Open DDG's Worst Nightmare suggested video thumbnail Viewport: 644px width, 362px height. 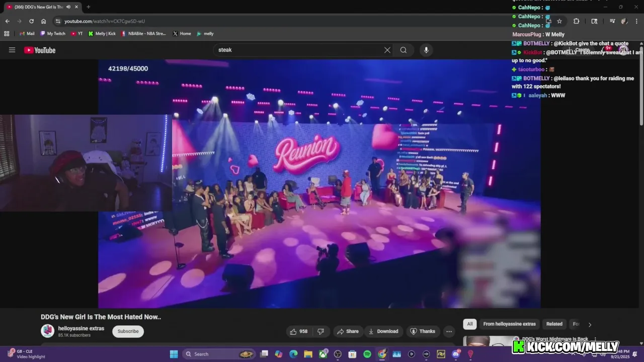tap(490, 342)
